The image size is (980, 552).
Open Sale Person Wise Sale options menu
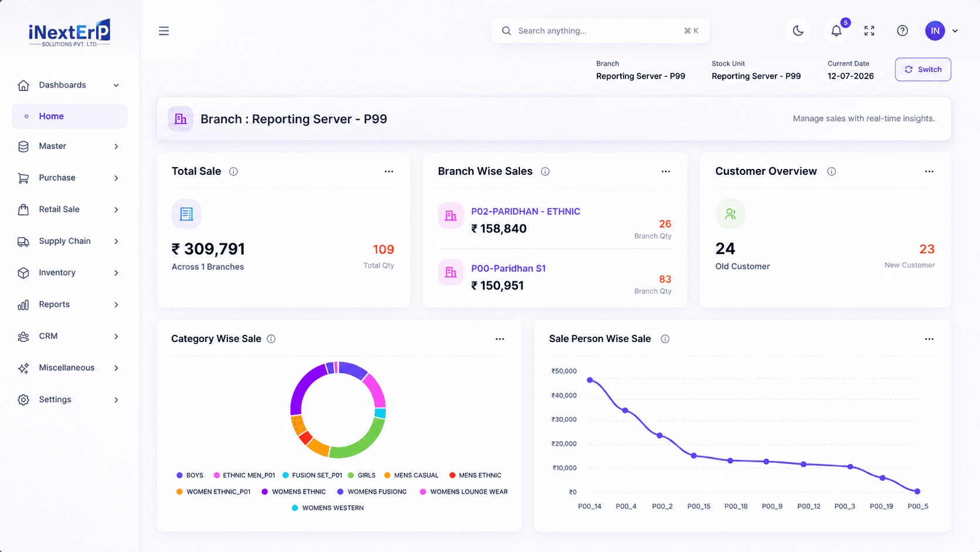pyautogui.click(x=929, y=339)
